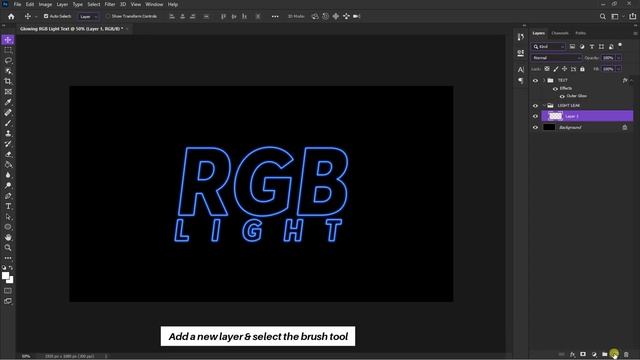This screenshot has width=640, height=360.
Task: Create new fill or adjustment layer
Action: (x=594, y=354)
